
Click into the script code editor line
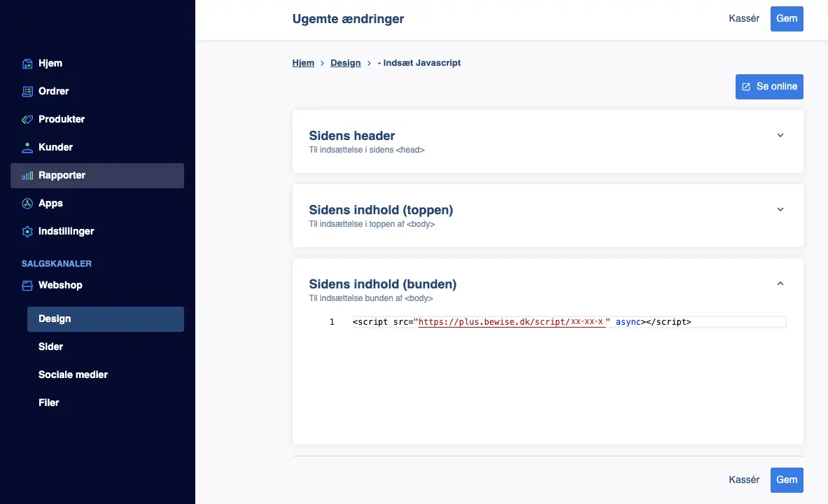(x=569, y=322)
